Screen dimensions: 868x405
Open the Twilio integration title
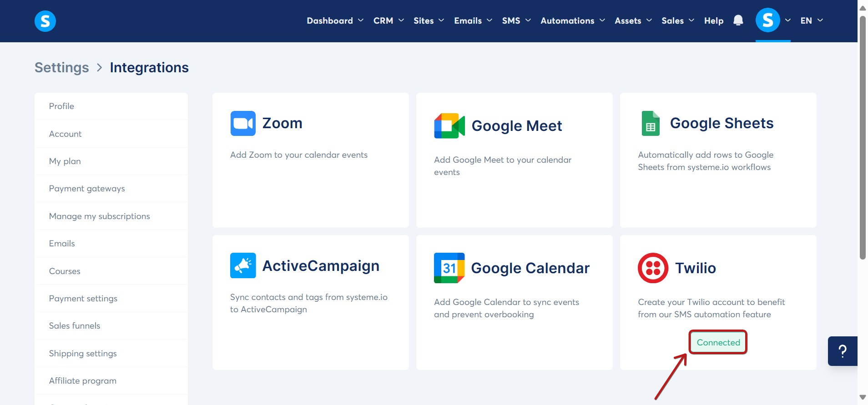695,268
